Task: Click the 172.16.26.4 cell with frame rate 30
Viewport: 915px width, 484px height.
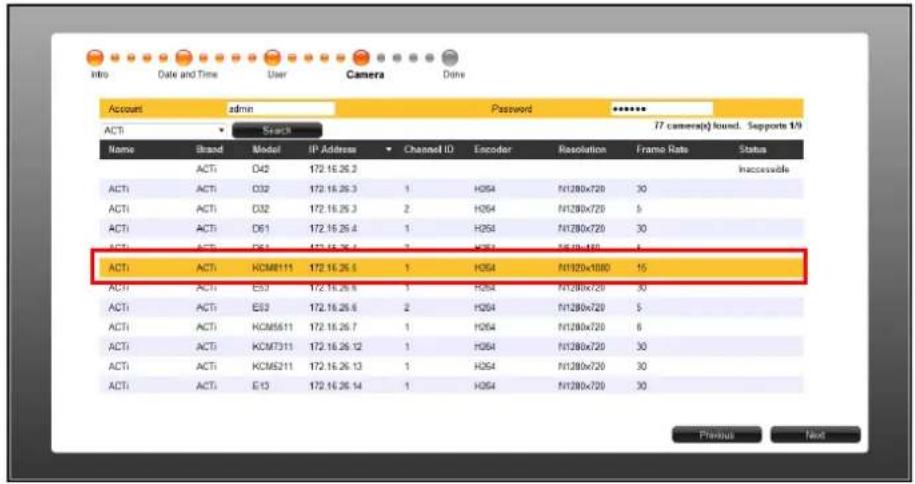Action: point(333,228)
